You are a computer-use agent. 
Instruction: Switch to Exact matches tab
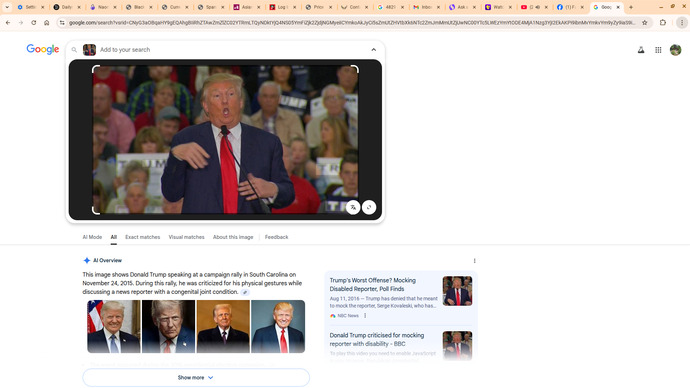click(x=143, y=237)
